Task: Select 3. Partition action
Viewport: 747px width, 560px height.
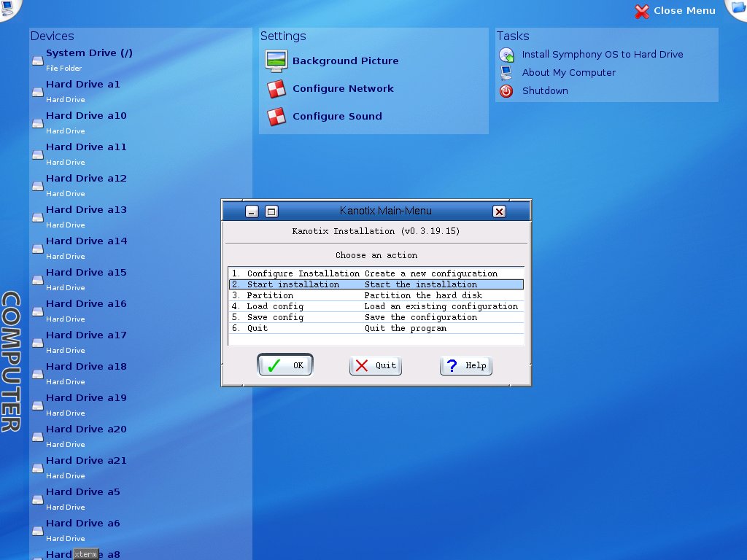Action: coord(376,295)
